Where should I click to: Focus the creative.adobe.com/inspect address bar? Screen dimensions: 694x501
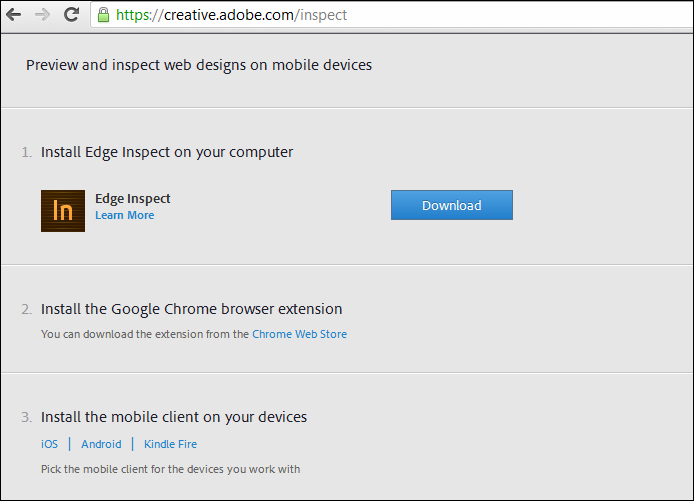[392, 15]
